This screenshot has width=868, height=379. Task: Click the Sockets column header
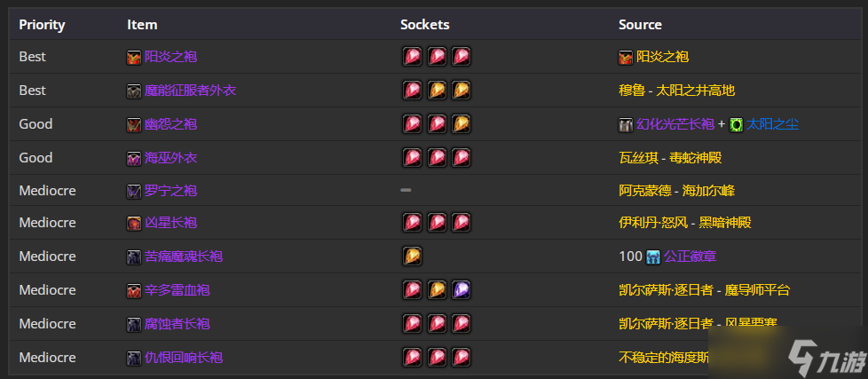[x=425, y=25]
